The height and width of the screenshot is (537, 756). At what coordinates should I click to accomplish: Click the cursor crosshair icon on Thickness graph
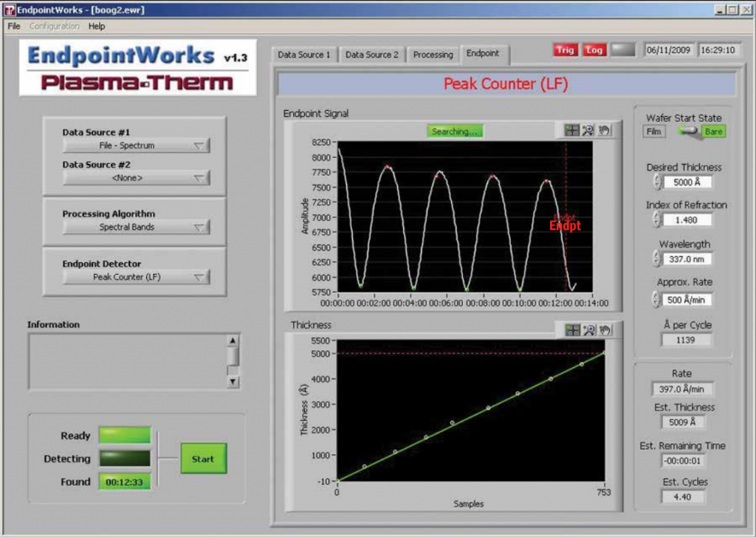point(572,329)
